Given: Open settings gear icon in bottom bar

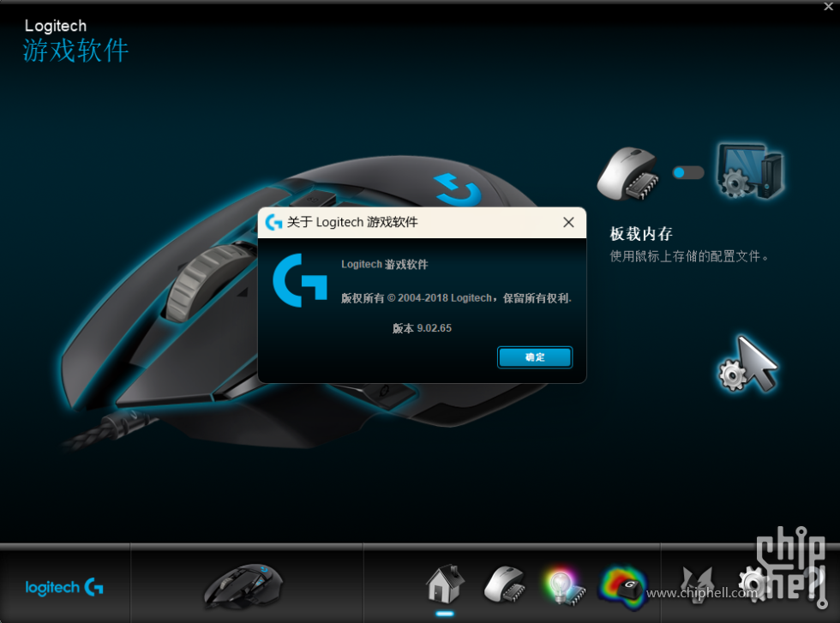Looking at the screenshot, I should point(753,585).
